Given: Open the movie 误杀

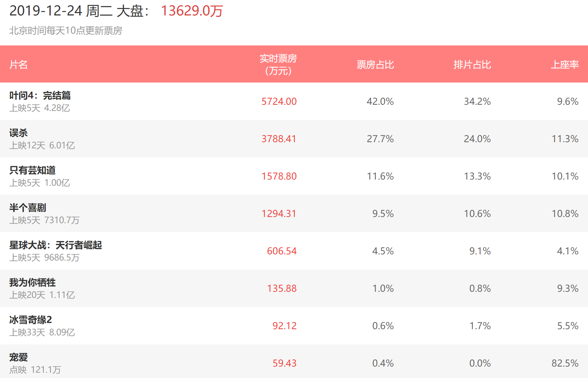Looking at the screenshot, I should point(19,133).
